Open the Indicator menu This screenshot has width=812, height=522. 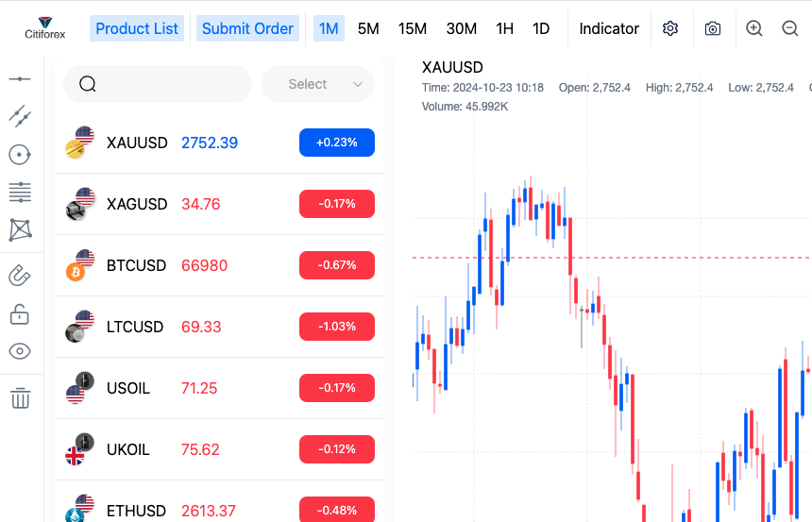pos(609,28)
